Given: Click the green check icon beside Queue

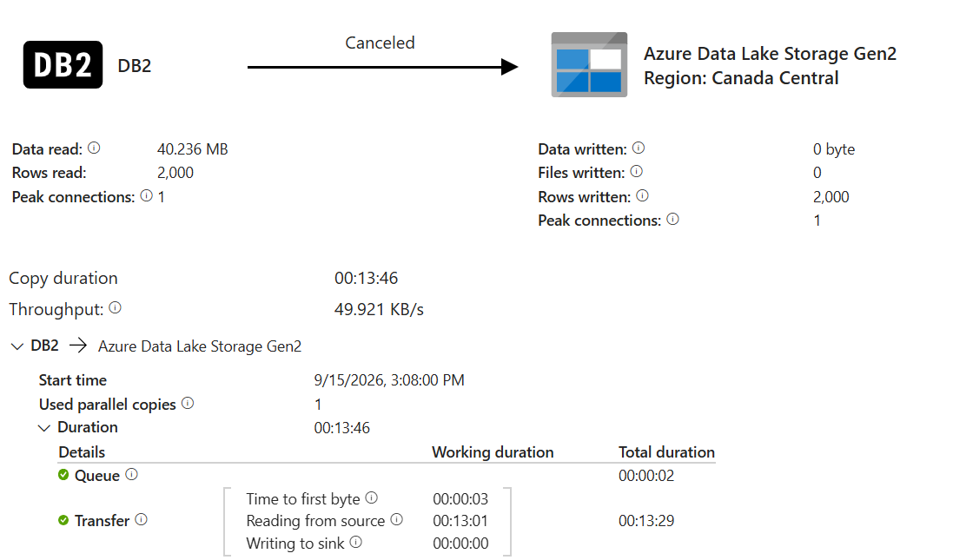Looking at the screenshot, I should click(63, 474).
